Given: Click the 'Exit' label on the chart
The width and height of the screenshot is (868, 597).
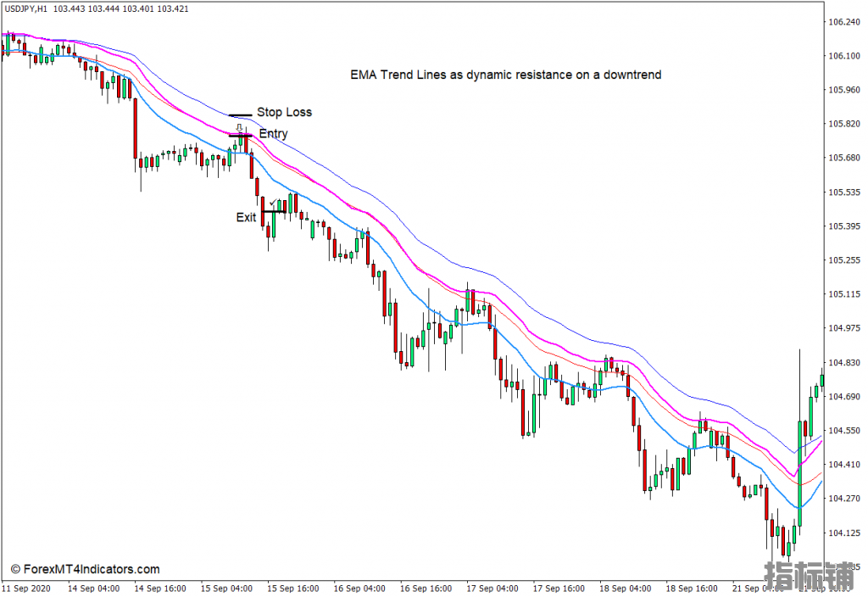Looking at the screenshot, I should [246, 218].
